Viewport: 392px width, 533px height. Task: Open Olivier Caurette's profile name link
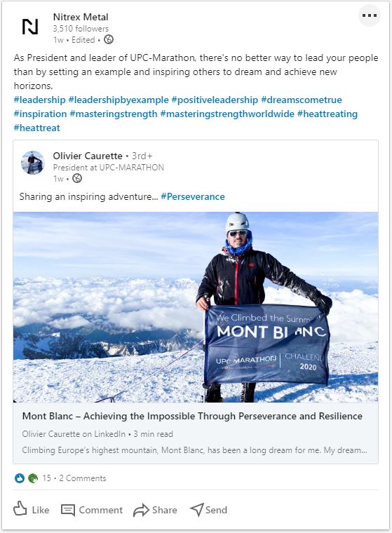[88, 156]
